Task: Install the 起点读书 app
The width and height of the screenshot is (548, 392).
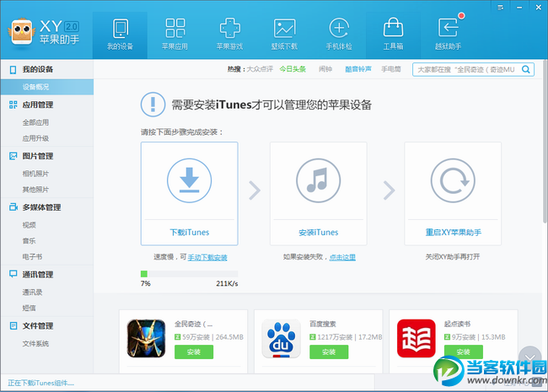Action: coord(464,352)
